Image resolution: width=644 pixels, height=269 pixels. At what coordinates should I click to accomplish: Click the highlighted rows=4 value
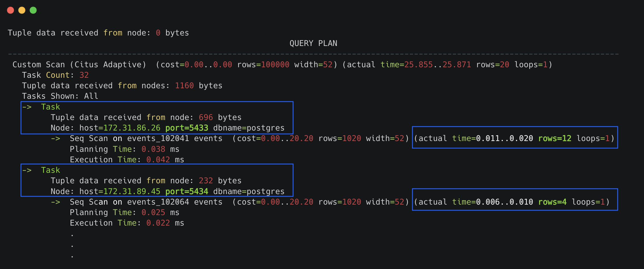pos(552,202)
